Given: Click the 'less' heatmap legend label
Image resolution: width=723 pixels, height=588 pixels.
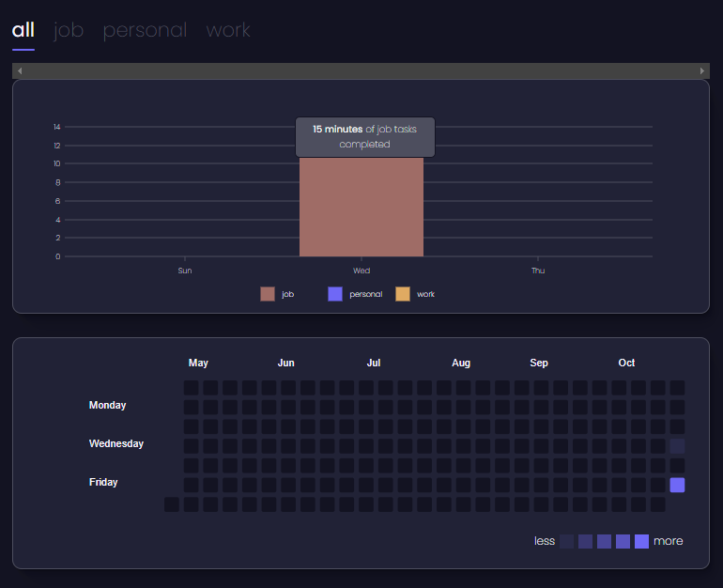Looking at the screenshot, I should pos(545,541).
